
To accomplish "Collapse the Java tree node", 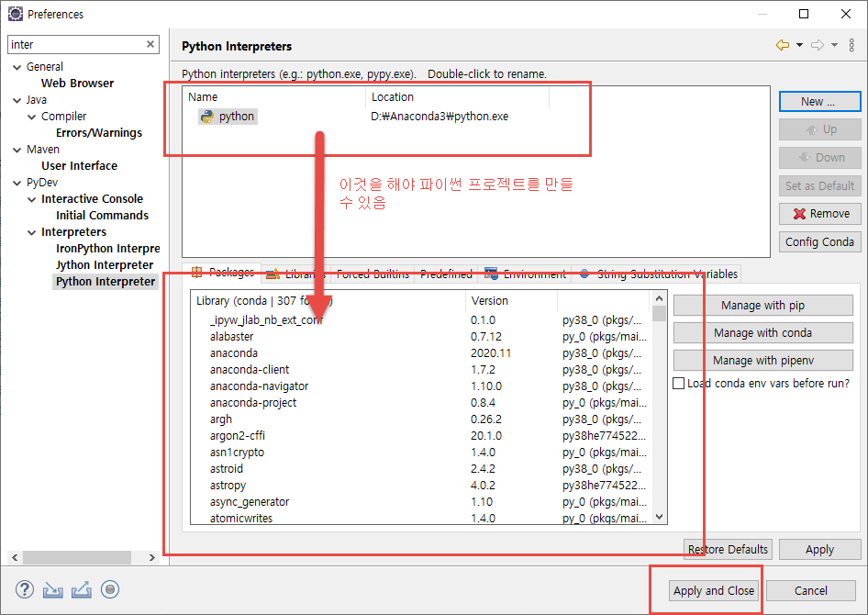I will 17,100.
